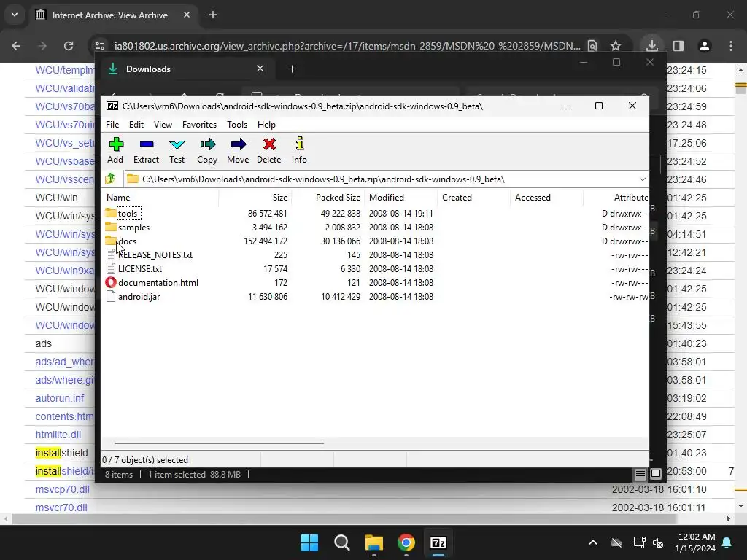Image resolution: width=747 pixels, height=560 pixels.
Task: Open the clock and date panel
Action: pyautogui.click(x=695, y=542)
